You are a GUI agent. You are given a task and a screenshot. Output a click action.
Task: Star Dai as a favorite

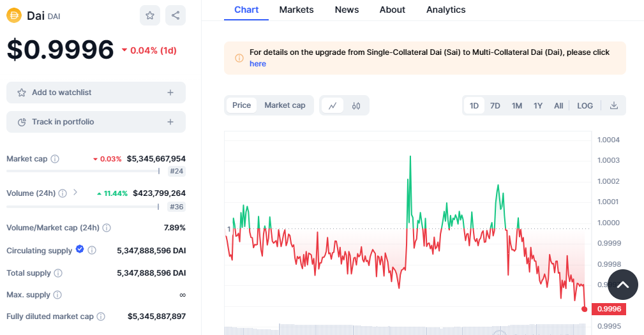[150, 15]
